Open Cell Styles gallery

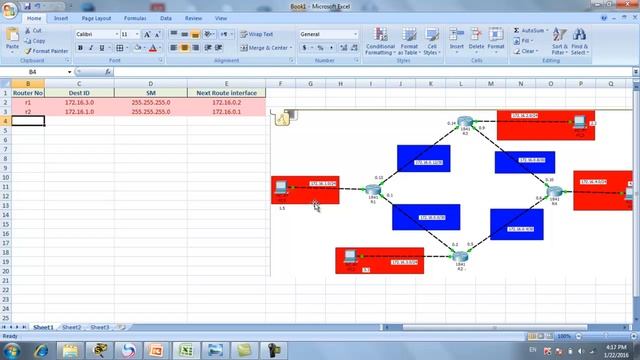(x=431, y=41)
